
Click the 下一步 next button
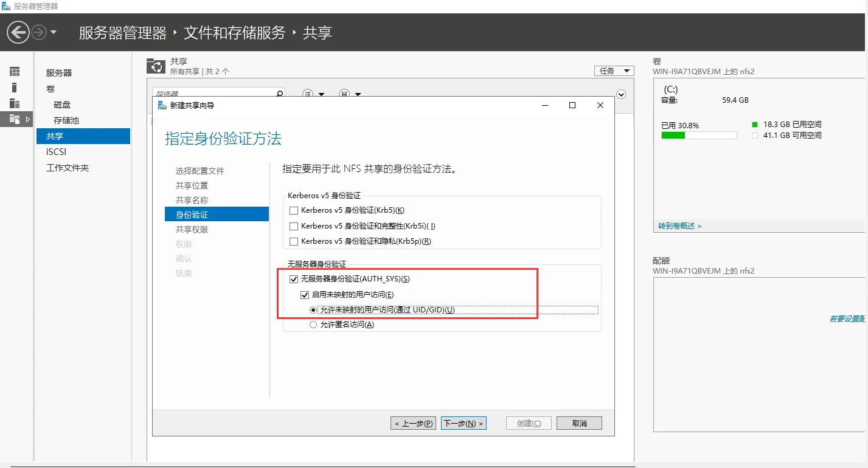click(x=464, y=423)
